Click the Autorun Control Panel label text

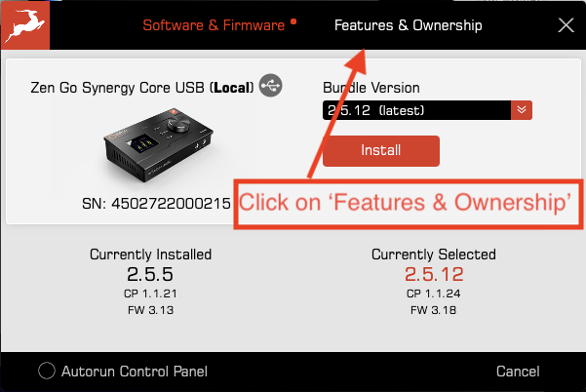click(x=135, y=372)
